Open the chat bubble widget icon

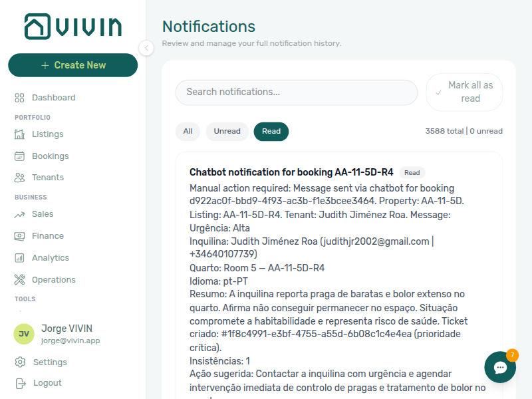point(500,368)
